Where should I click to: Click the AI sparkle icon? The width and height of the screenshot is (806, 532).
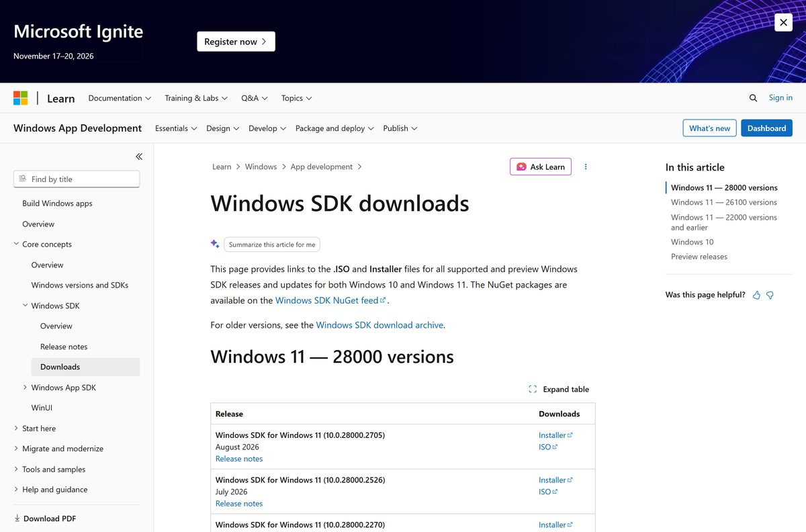coord(215,244)
